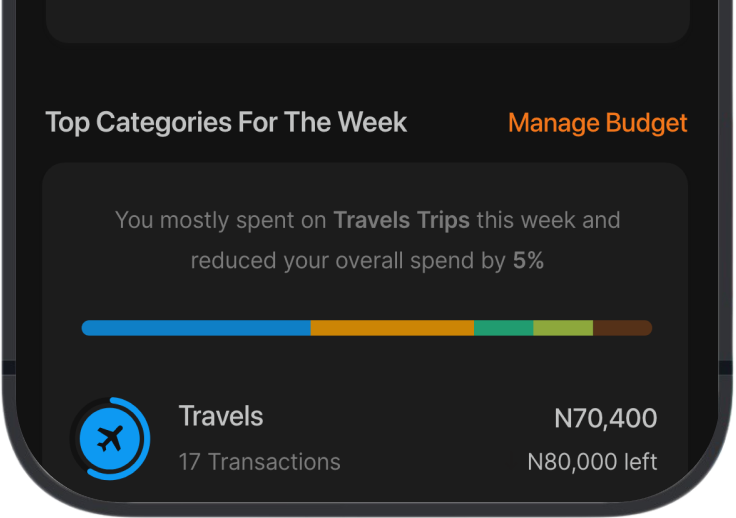Click the bold 5% reduction figure
Screen dimensions: 736x518
528,261
